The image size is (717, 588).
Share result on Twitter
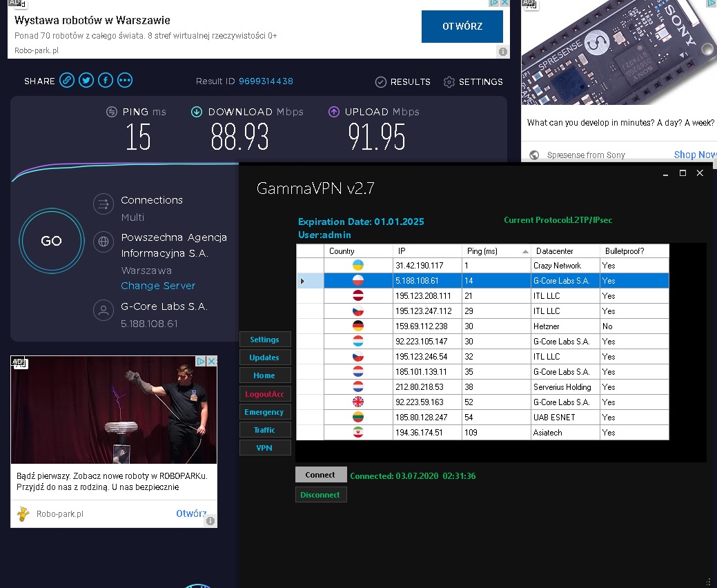coord(86,81)
